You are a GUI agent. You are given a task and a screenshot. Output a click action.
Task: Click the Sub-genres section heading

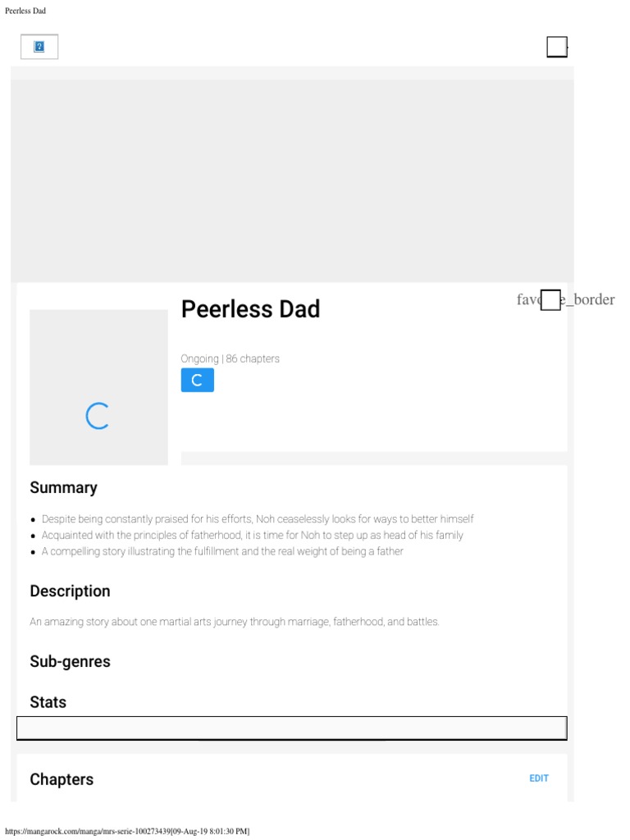coord(70,661)
